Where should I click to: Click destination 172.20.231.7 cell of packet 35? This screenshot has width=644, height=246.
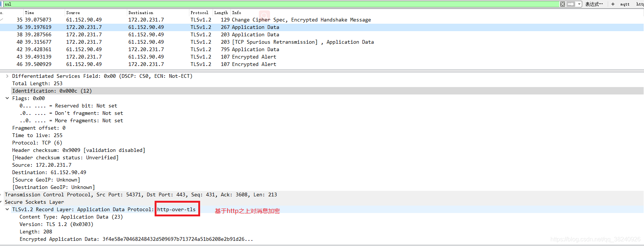[x=146, y=20]
